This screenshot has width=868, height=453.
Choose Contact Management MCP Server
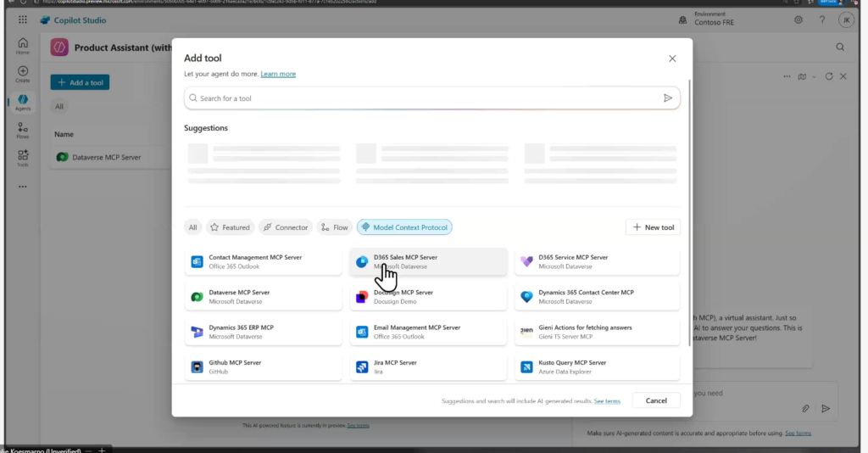coord(264,261)
